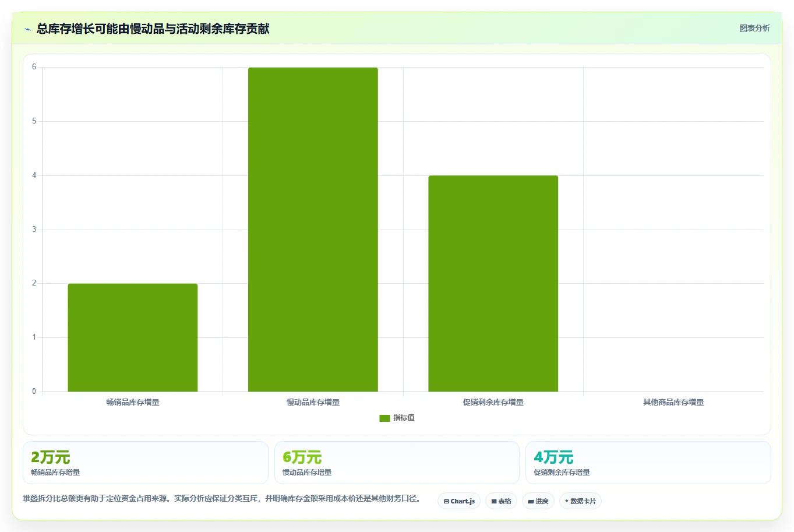Screen dimensions: 794x532
Task: Click the 畅销品库存增量 x-axis label
Action: (133, 402)
